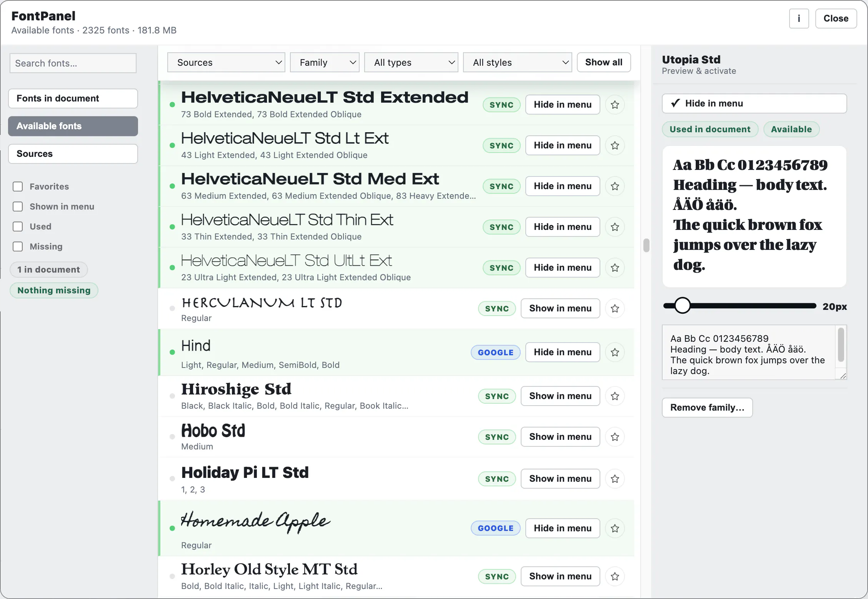Click the Nothing missing status badge
Screen dimensions: 868x599
[54, 290]
